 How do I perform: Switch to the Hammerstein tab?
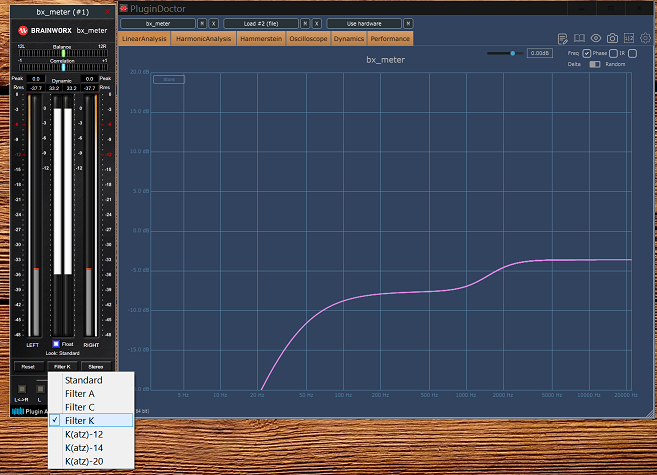point(261,39)
